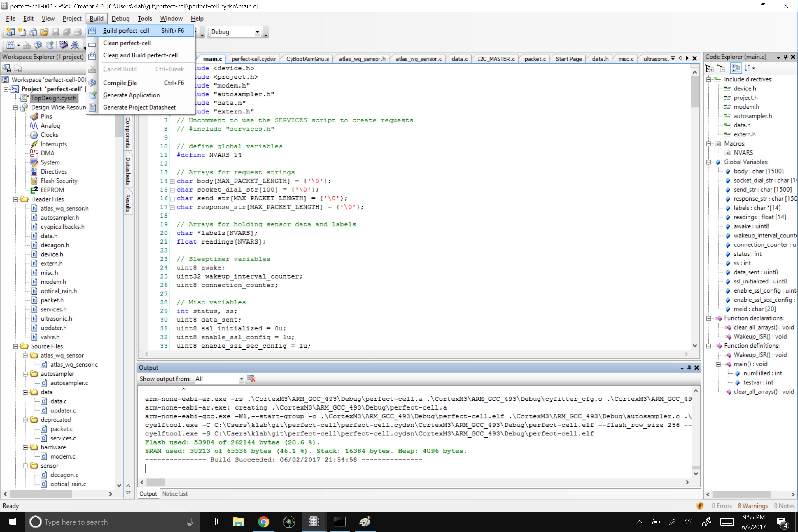The width and height of the screenshot is (798, 532).
Task: Toggle group-by-category view in Code Explorer
Action: click(x=736, y=68)
